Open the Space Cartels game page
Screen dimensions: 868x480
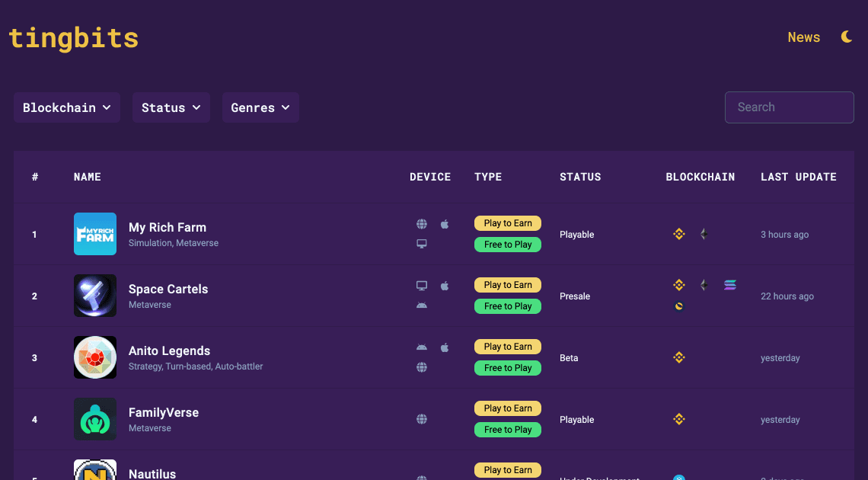[168, 289]
